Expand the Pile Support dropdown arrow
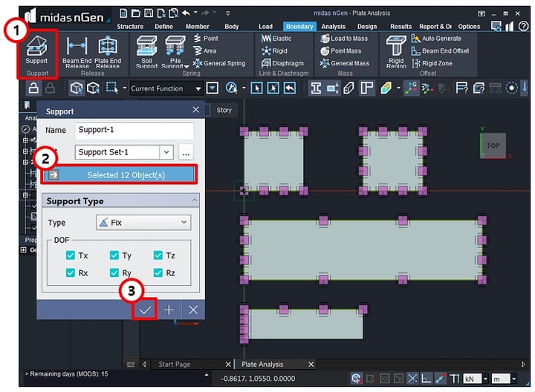The image size is (535, 392). [187, 66]
